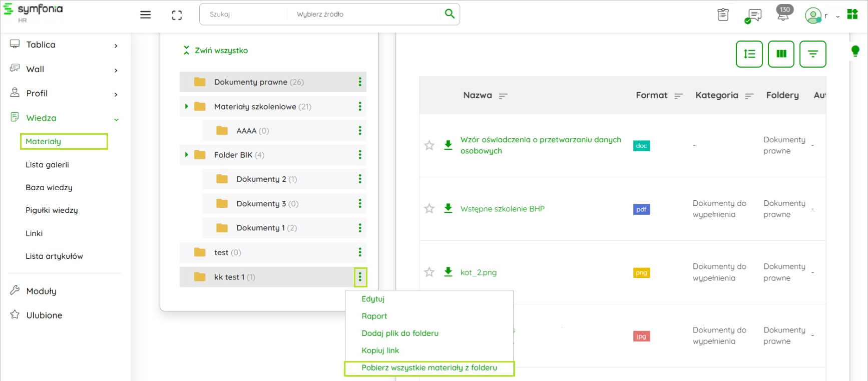Screen dimensions: 868x381
Task: Star the Wstępne szkolenie BHP material
Action: tap(429, 209)
